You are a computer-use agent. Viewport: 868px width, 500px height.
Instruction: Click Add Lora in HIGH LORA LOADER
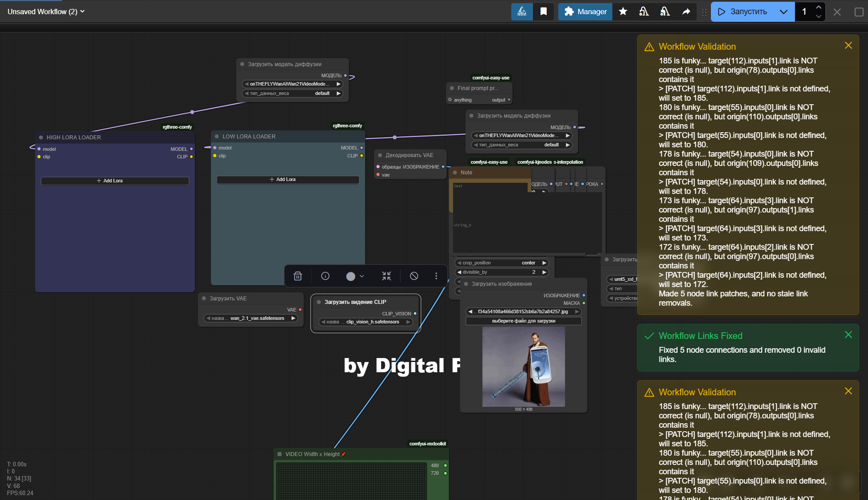coord(115,181)
